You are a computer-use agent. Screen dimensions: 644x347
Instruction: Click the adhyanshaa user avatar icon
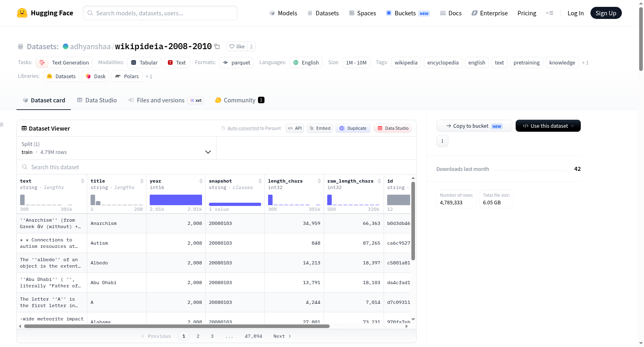coord(66,46)
